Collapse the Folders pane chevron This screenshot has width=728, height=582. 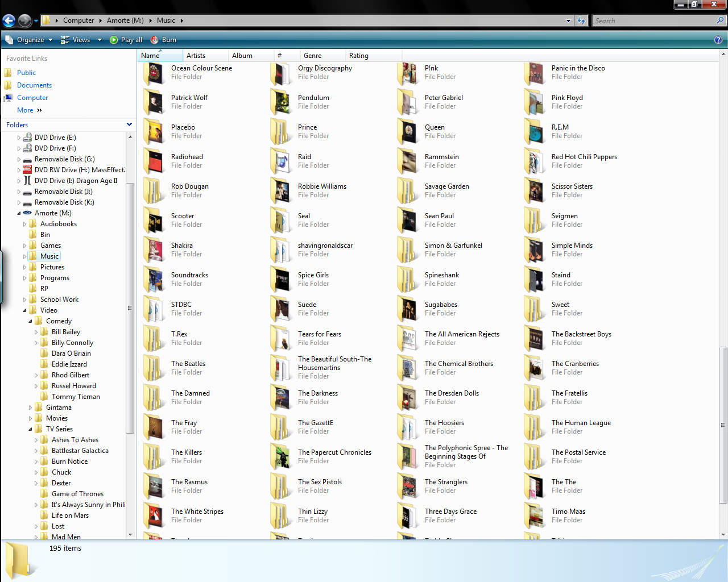(129, 124)
